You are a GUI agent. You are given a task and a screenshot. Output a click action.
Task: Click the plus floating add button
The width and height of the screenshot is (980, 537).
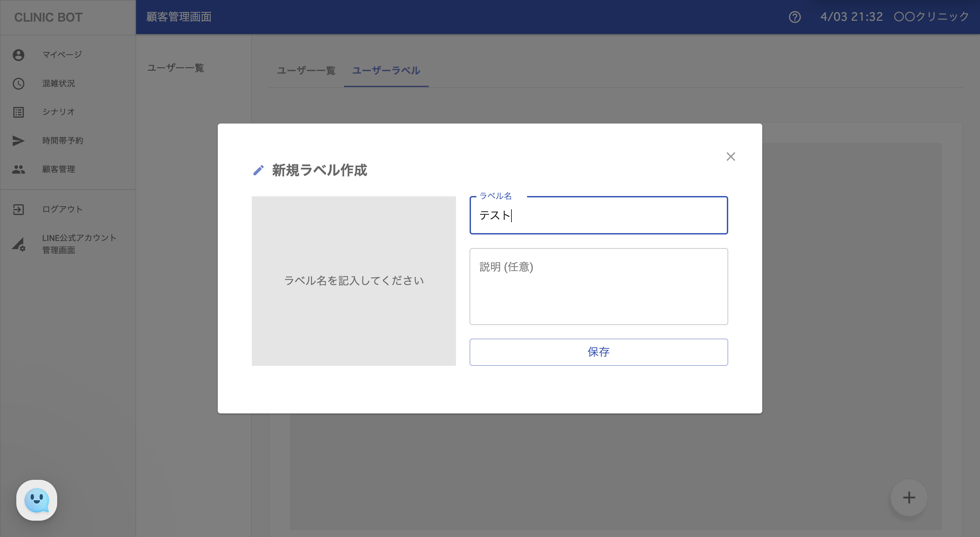pyautogui.click(x=909, y=497)
